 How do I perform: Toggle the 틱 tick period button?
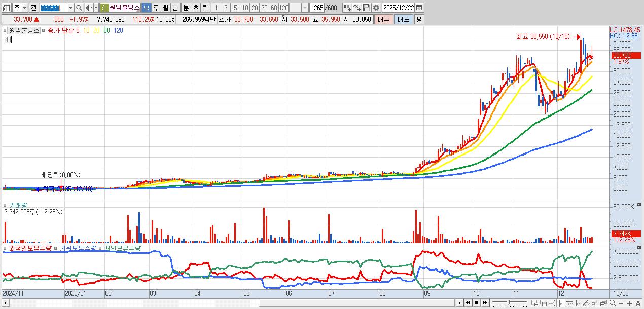tap(205, 8)
